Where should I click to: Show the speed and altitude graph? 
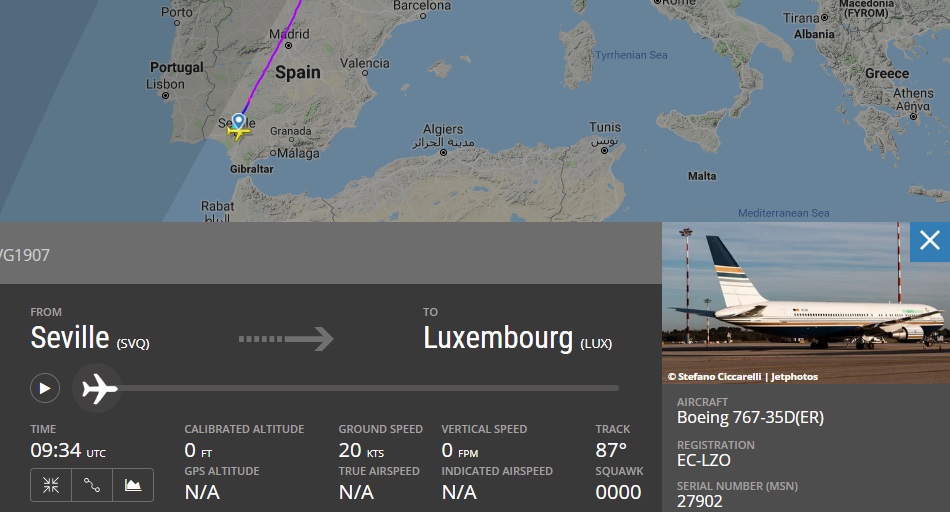(133, 485)
